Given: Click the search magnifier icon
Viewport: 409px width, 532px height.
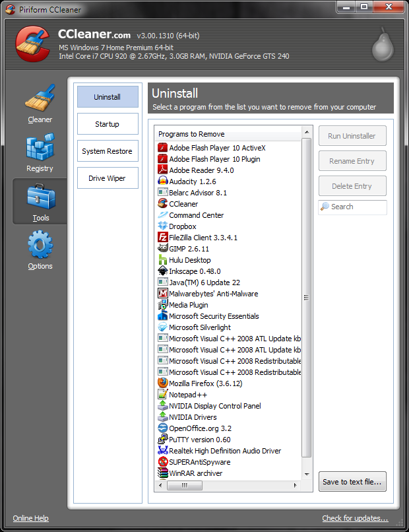Looking at the screenshot, I should (x=325, y=207).
